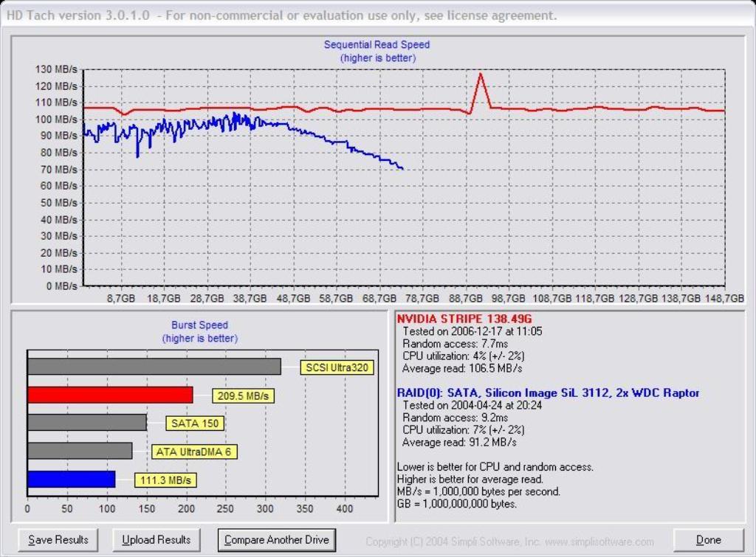Select the RAID(0) Silicon Image SiL 3112 heading
Image resolution: width=756 pixels, height=557 pixels.
(548, 392)
